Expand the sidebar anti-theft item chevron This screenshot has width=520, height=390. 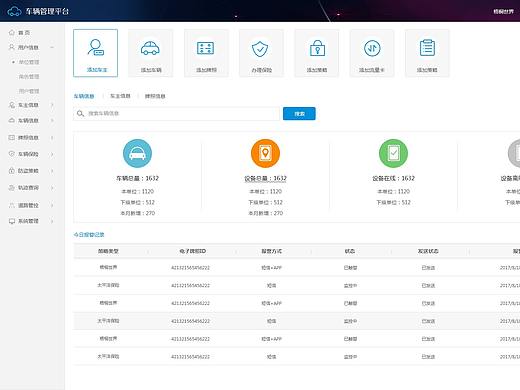[x=52, y=171]
